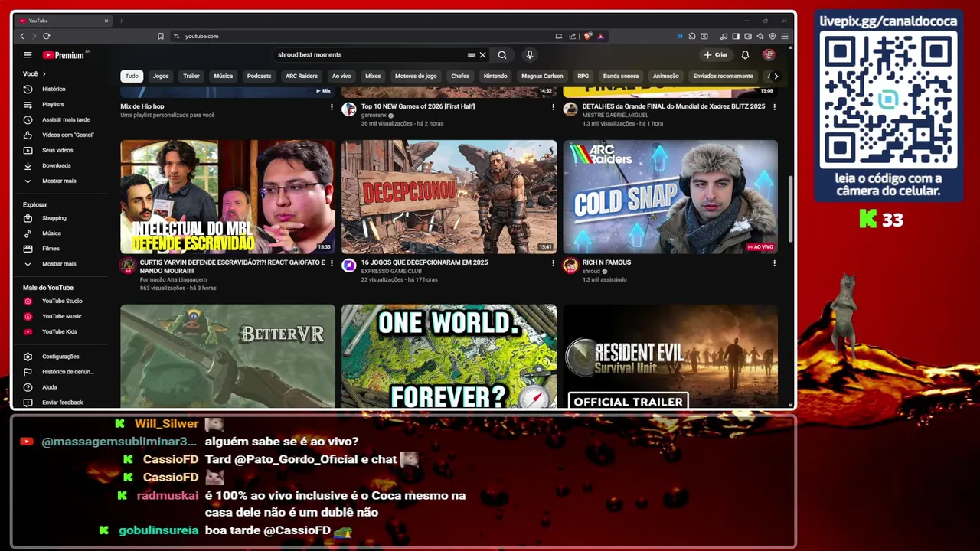This screenshot has height=551, width=980.
Task: Reload the browser page
Action: click(x=47, y=36)
